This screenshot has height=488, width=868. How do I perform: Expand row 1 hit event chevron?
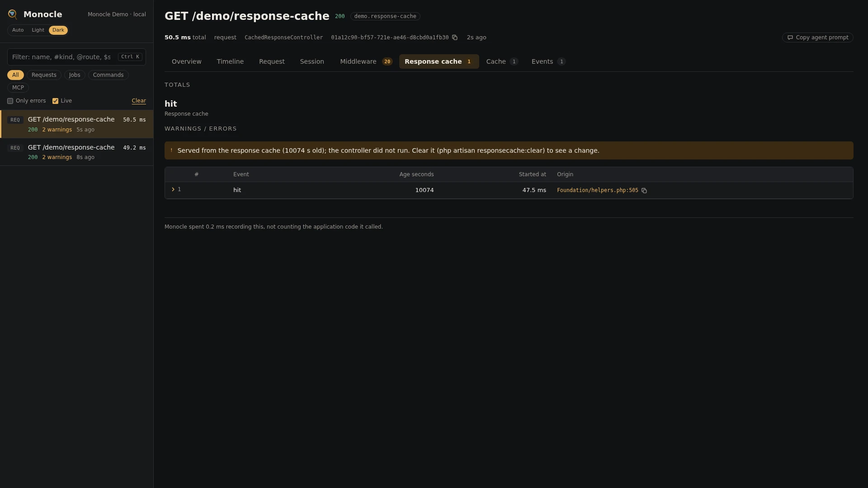point(173,189)
